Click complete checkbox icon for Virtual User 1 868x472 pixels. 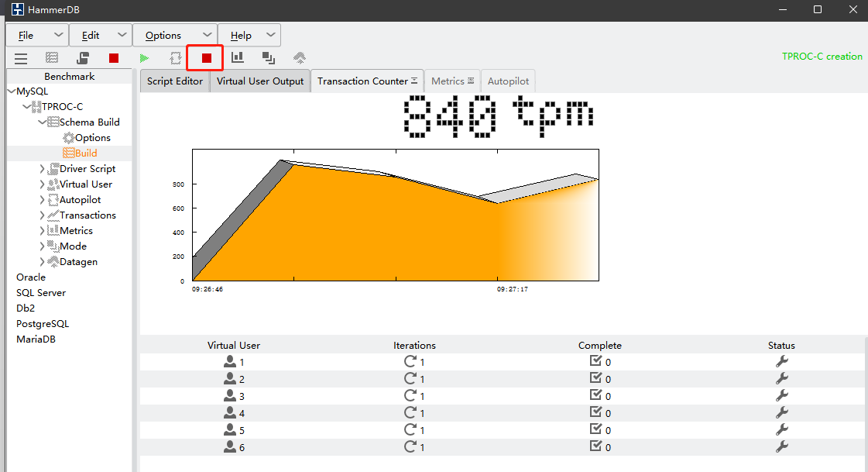pos(595,360)
